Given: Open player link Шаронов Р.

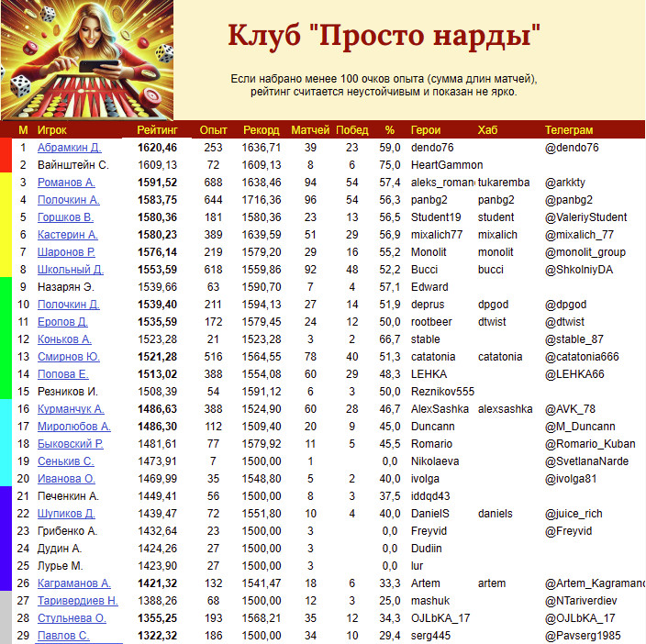Looking at the screenshot, I should (66, 252).
